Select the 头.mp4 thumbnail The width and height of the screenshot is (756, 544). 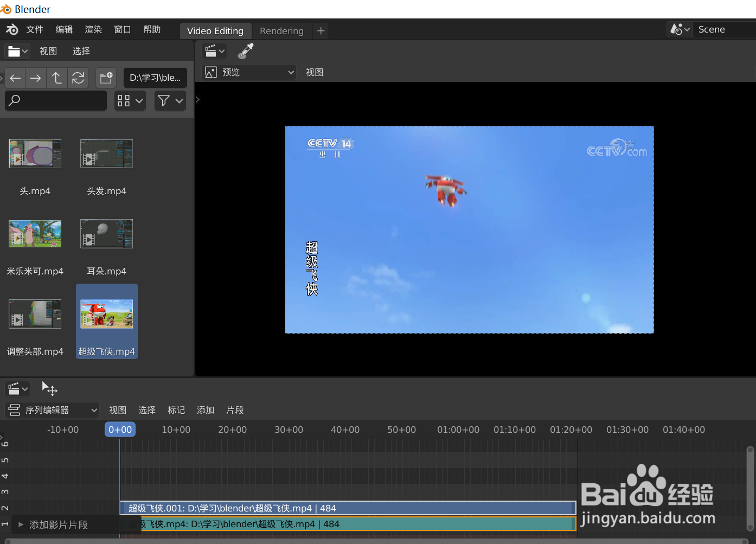pyautogui.click(x=35, y=153)
